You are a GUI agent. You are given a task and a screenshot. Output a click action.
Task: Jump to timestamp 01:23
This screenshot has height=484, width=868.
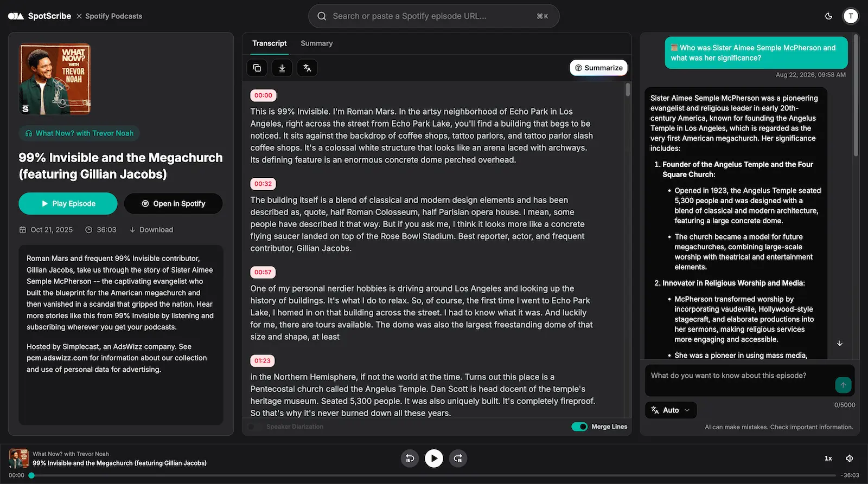pos(263,360)
